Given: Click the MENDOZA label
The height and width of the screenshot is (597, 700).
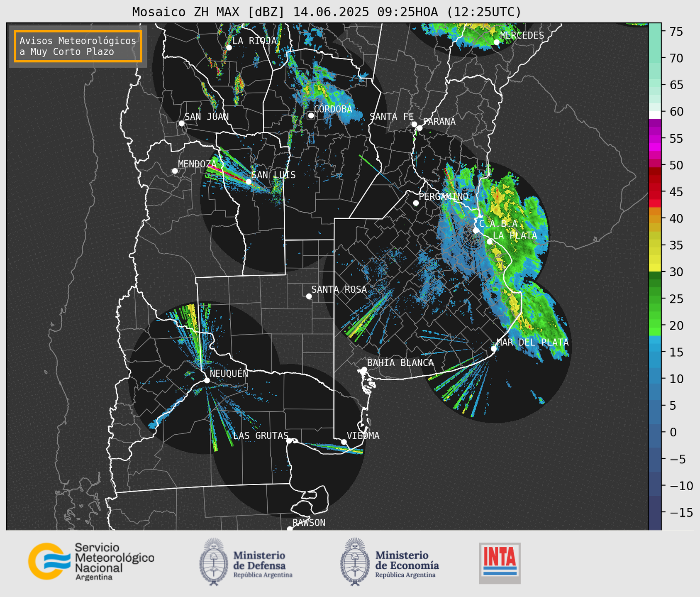Looking at the screenshot, I should [x=198, y=164].
